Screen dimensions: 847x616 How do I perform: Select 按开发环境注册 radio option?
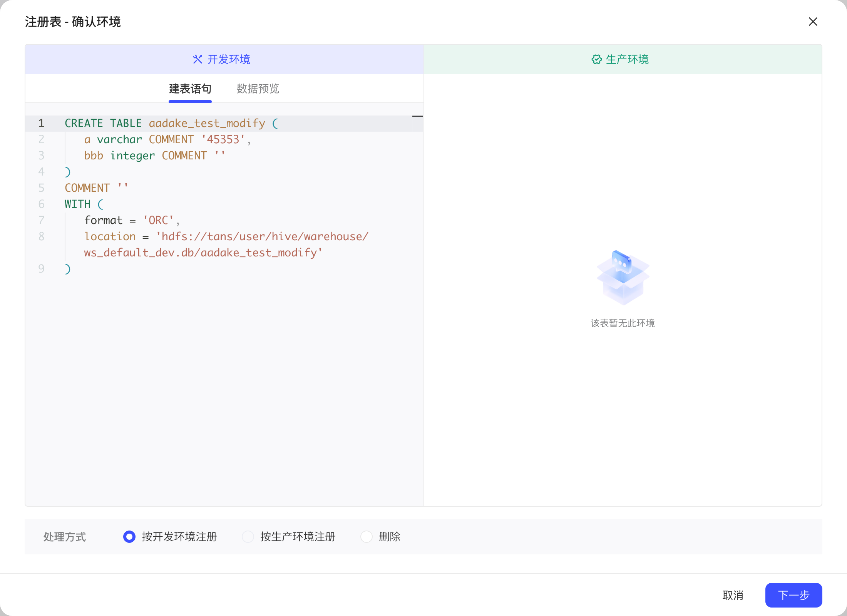[x=129, y=537]
